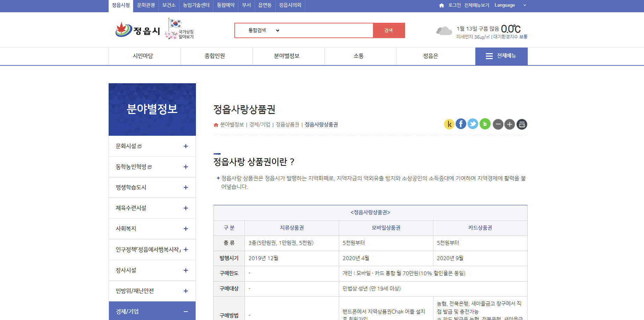The image size is (644, 320).
Task: Share the page on Facebook
Action: [x=461, y=124]
